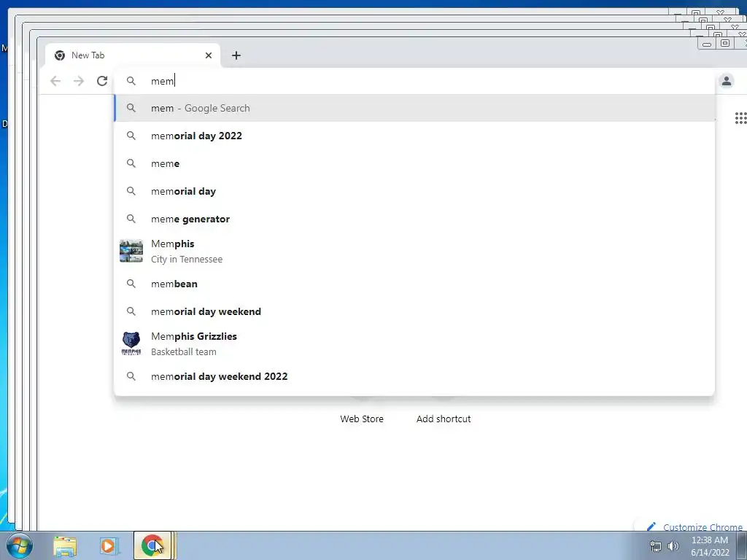Launch Windows Media Player from taskbar
The image size is (747, 560).
pyautogui.click(x=109, y=545)
